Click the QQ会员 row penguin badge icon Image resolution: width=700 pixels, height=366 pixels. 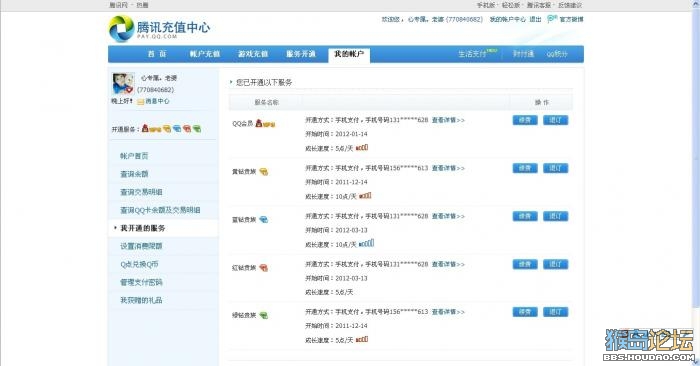265,124
